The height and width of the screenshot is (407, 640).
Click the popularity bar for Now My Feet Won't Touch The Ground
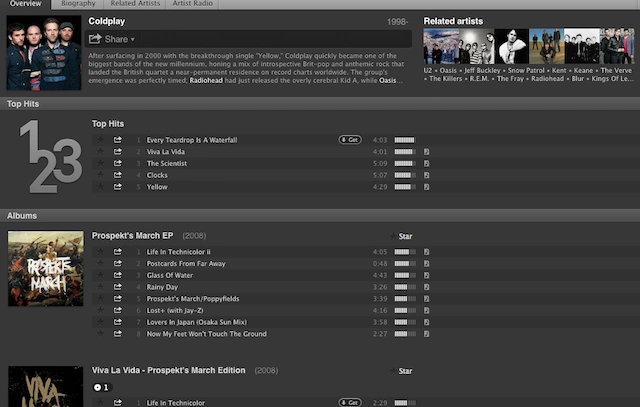404,334
